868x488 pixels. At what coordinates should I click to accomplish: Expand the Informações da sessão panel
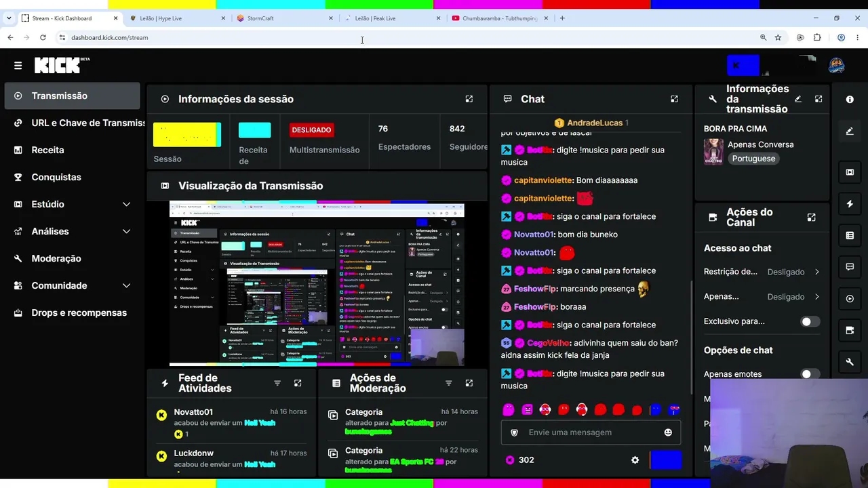coord(469,99)
